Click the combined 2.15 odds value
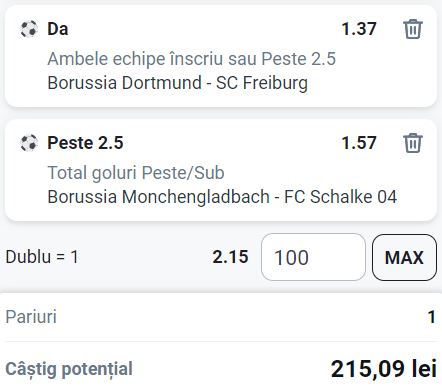This screenshot has height=386, width=442. coord(231,257)
